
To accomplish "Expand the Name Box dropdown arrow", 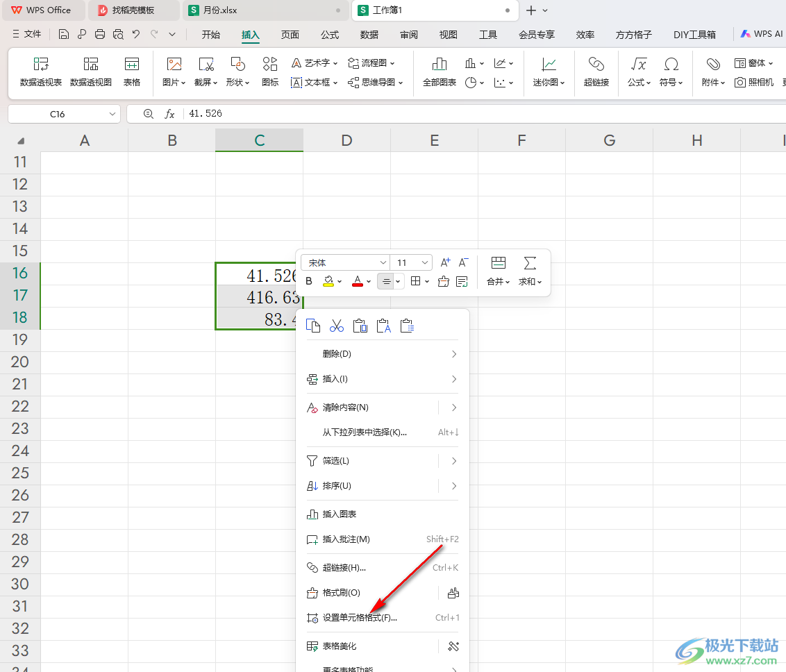I will [x=112, y=114].
